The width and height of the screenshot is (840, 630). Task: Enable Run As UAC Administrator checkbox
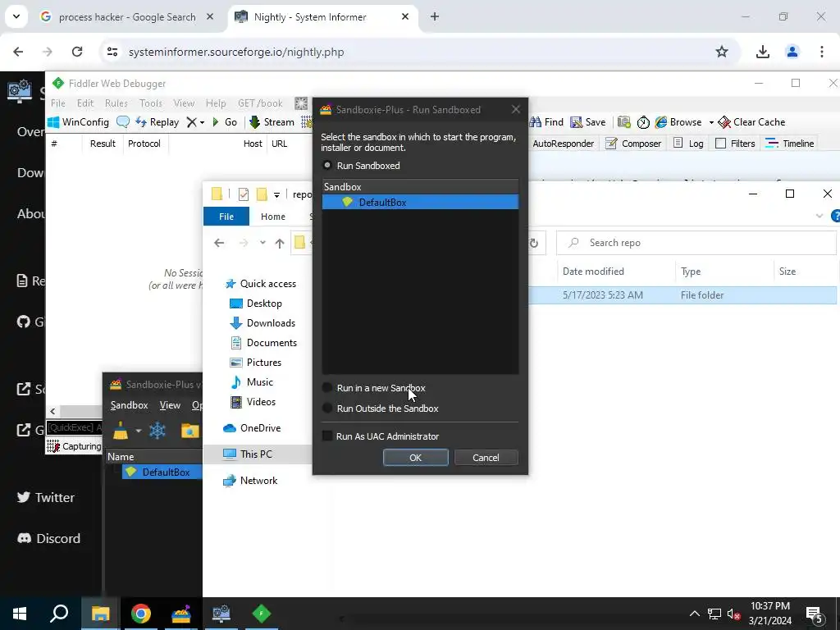326,436
